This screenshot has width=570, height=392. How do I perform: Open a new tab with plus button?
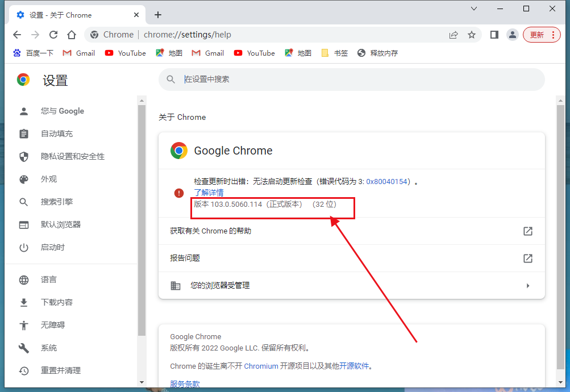[158, 15]
